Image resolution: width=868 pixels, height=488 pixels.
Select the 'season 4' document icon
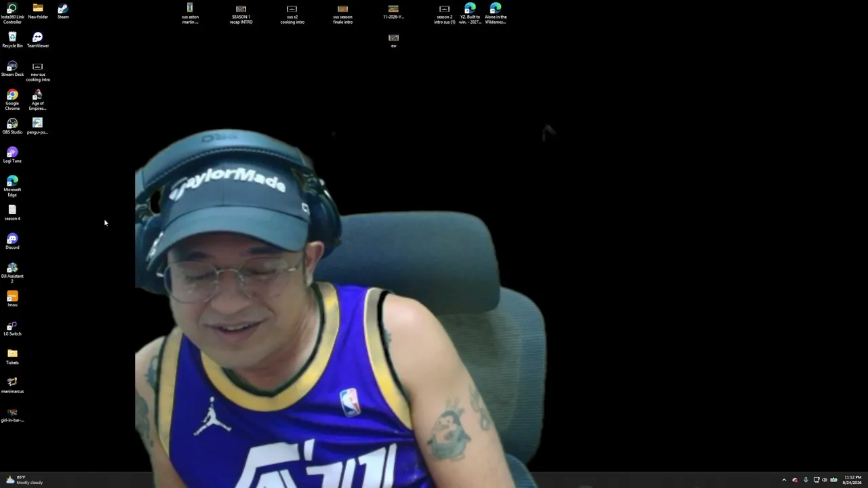12,213
